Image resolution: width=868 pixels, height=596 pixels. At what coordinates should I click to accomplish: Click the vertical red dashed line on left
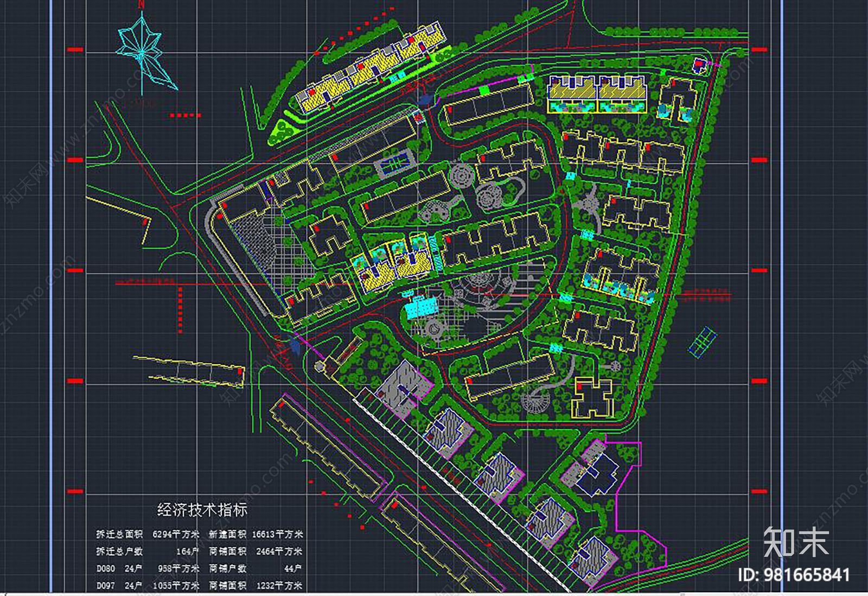[180, 310]
